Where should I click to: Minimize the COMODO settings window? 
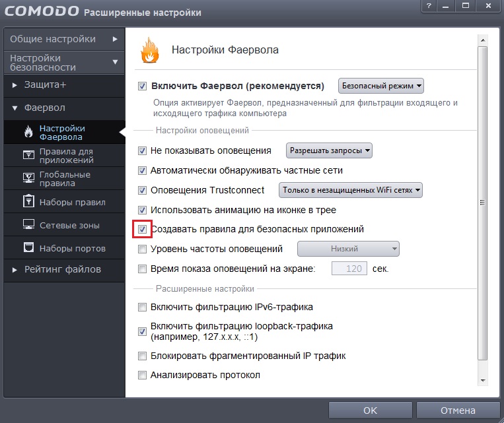(445, 5)
